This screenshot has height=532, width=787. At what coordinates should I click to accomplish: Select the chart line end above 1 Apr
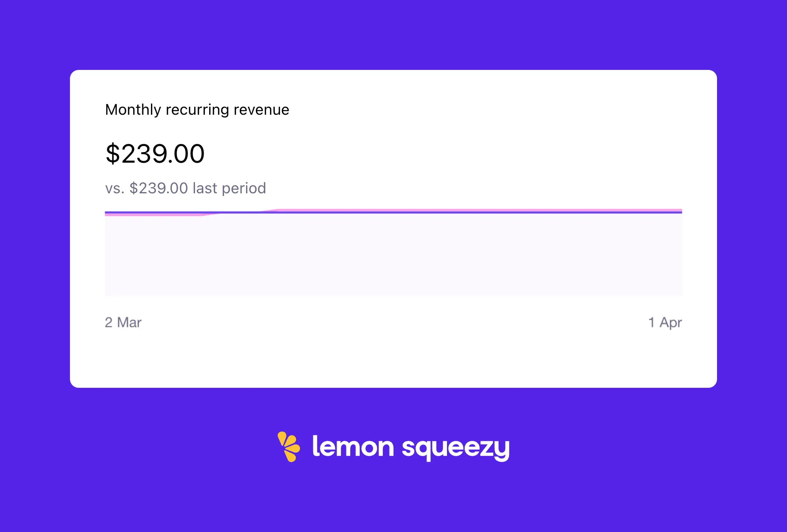(x=680, y=212)
